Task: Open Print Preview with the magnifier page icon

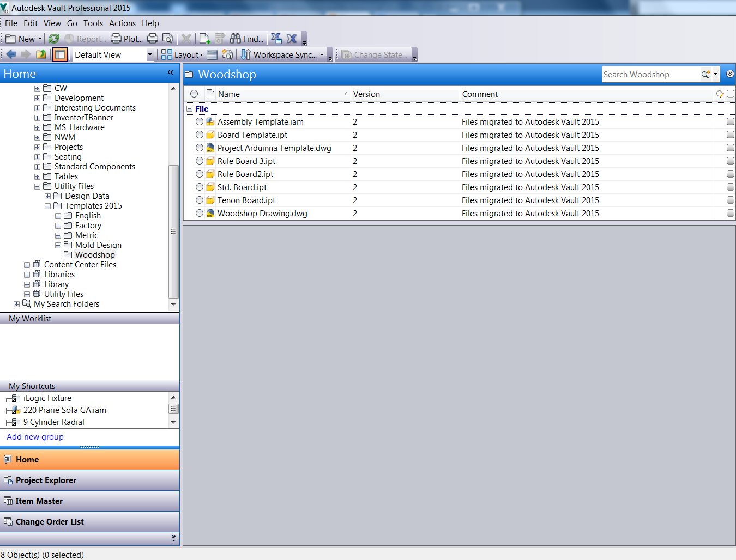Action: pos(168,39)
